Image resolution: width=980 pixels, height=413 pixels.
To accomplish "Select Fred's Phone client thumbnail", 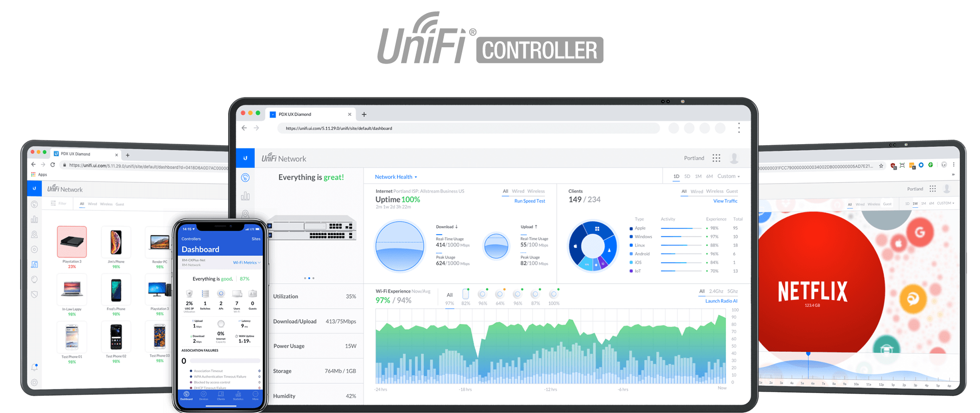I will [116, 290].
